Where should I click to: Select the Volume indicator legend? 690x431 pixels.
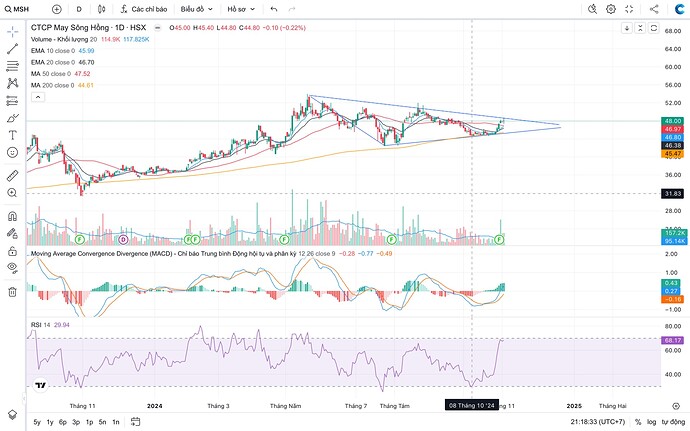(x=64, y=39)
